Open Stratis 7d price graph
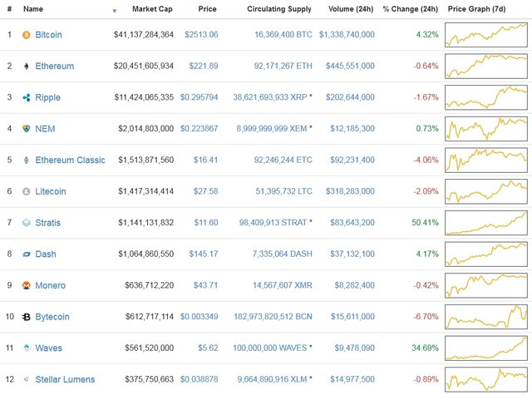The width and height of the screenshot is (532, 395). [x=486, y=223]
